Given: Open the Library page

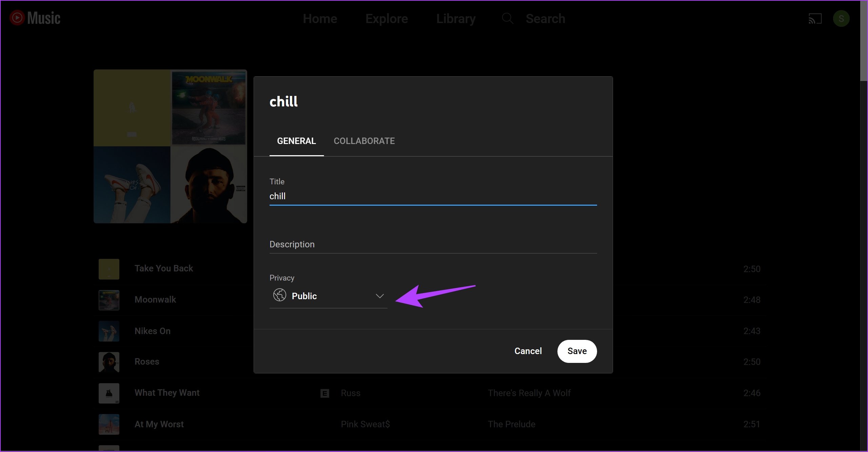Looking at the screenshot, I should (456, 19).
